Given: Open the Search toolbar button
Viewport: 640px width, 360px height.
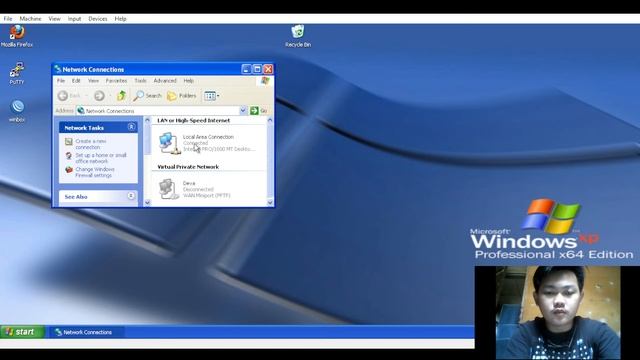Looking at the screenshot, I should click(x=147, y=96).
